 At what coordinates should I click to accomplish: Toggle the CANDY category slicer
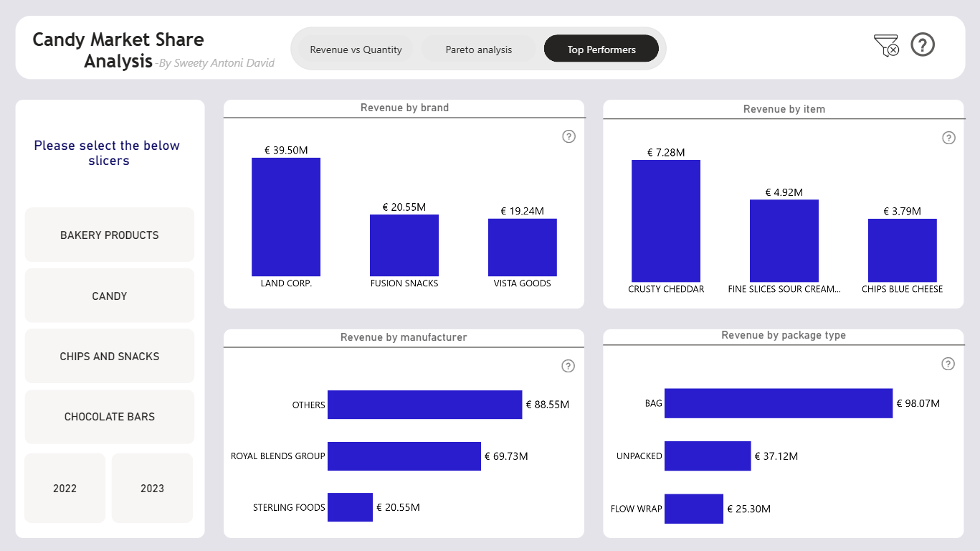(110, 296)
